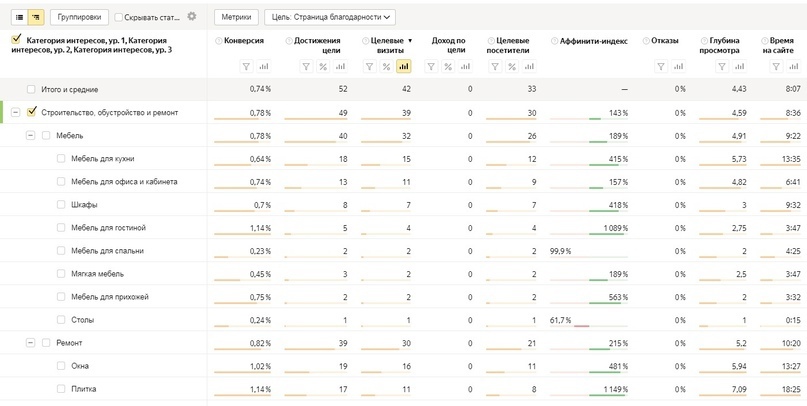Show chart icon under Достижения цели

(340, 66)
